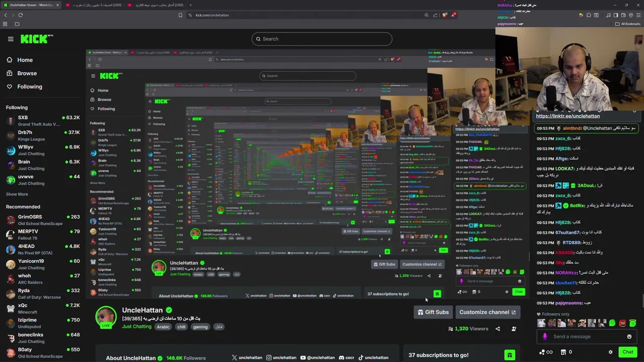Open SXB channel in Following list
The image size is (644, 362).
43,121
